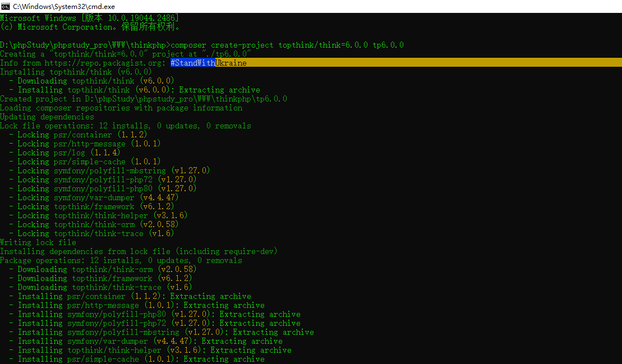The image size is (622, 364).
Task: Click the Microsoft Windows version line
Action: point(89,18)
